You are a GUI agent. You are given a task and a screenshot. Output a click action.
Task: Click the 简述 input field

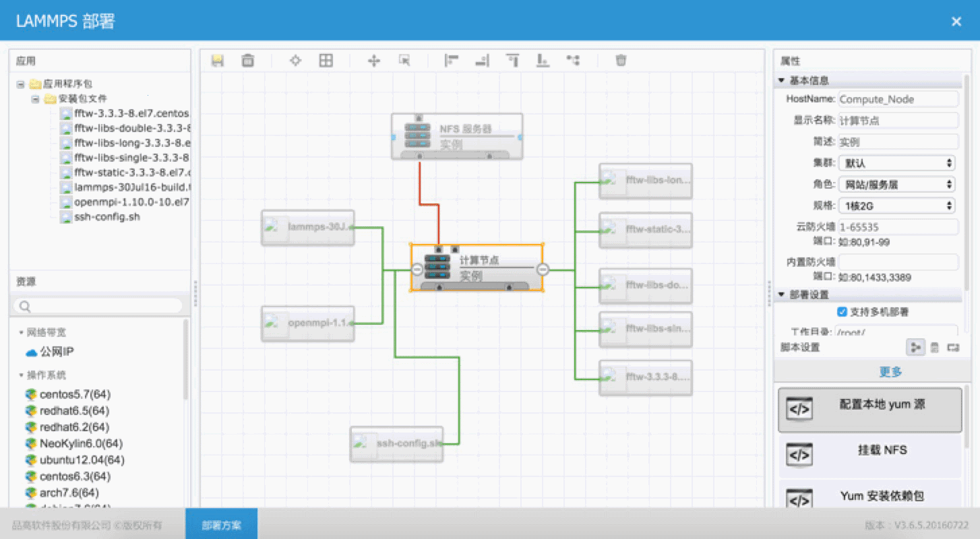tap(898, 142)
